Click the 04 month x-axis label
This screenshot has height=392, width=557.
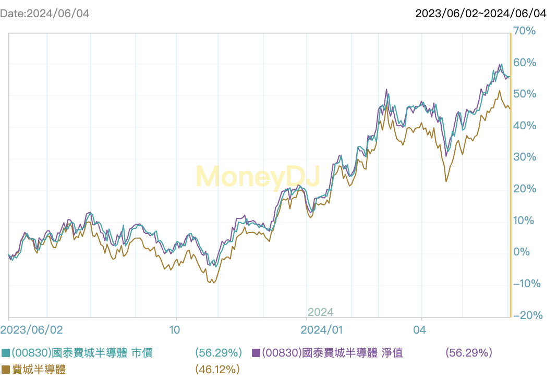point(419,330)
